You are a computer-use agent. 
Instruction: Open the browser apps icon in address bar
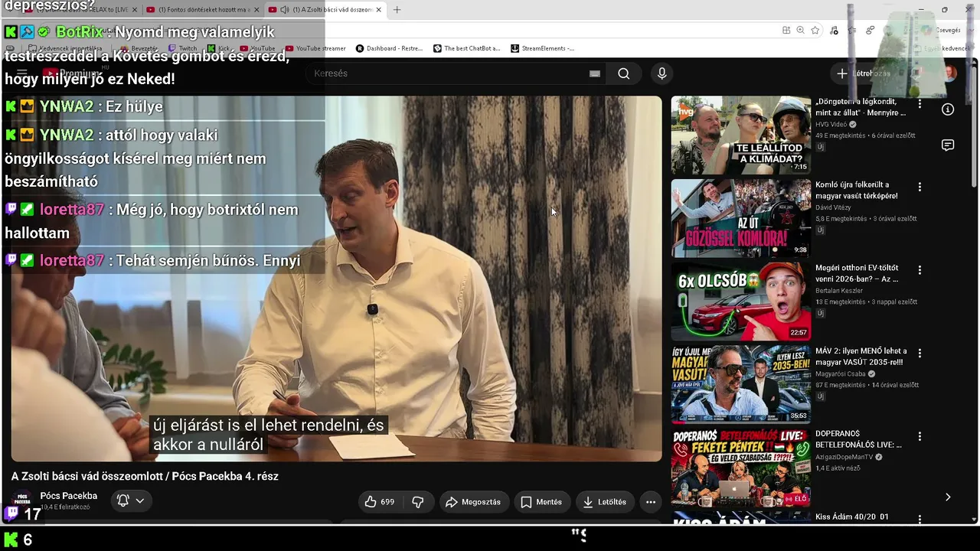click(786, 30)
